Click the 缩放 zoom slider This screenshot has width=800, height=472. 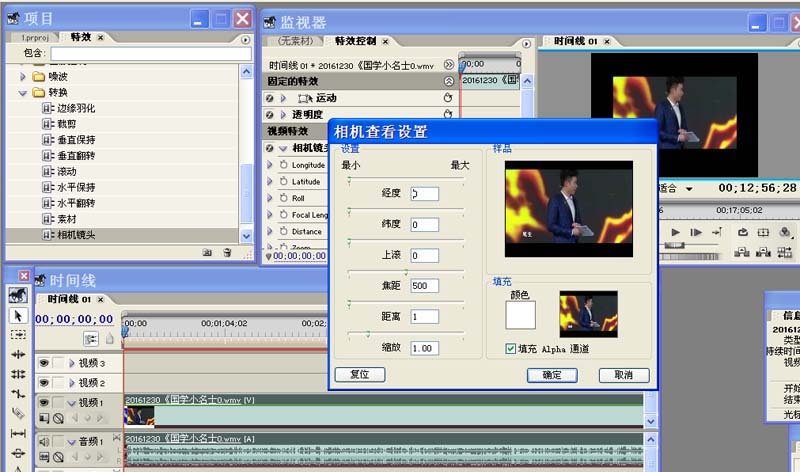[406, 334]
